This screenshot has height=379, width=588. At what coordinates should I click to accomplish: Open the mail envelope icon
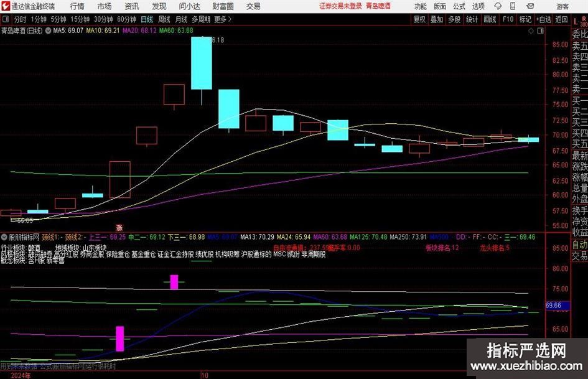coord(530,6)
